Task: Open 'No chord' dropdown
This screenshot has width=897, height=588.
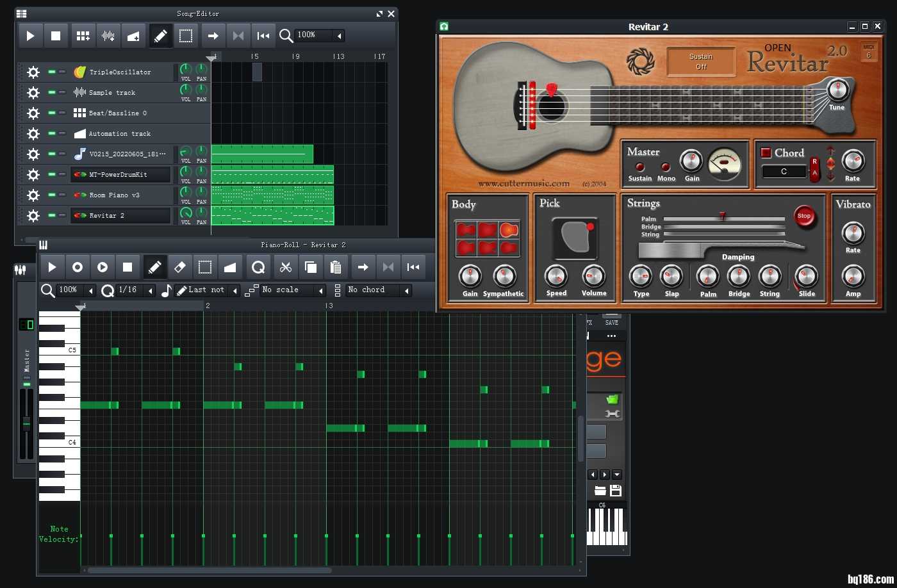Action: click(x=406, y=291)
